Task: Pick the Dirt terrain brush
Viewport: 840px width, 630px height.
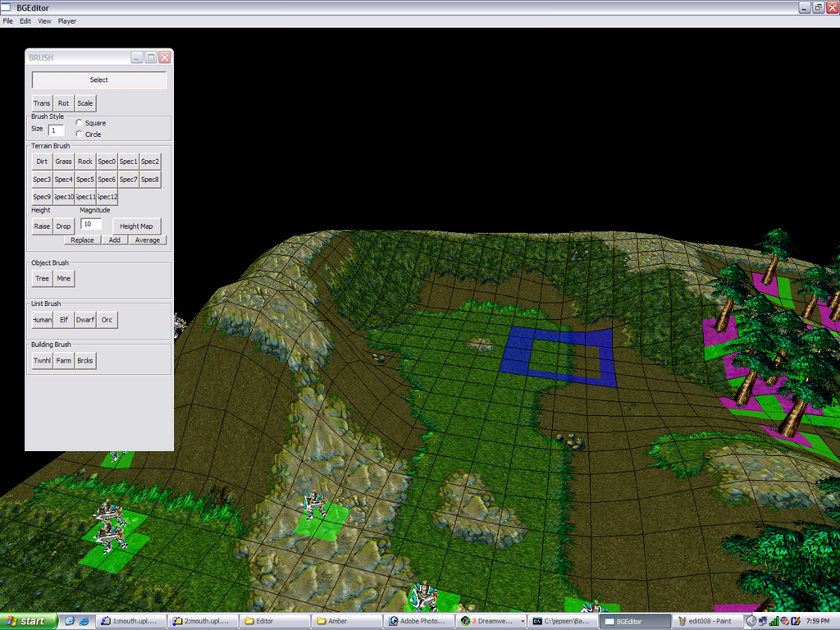Action: 42,162
